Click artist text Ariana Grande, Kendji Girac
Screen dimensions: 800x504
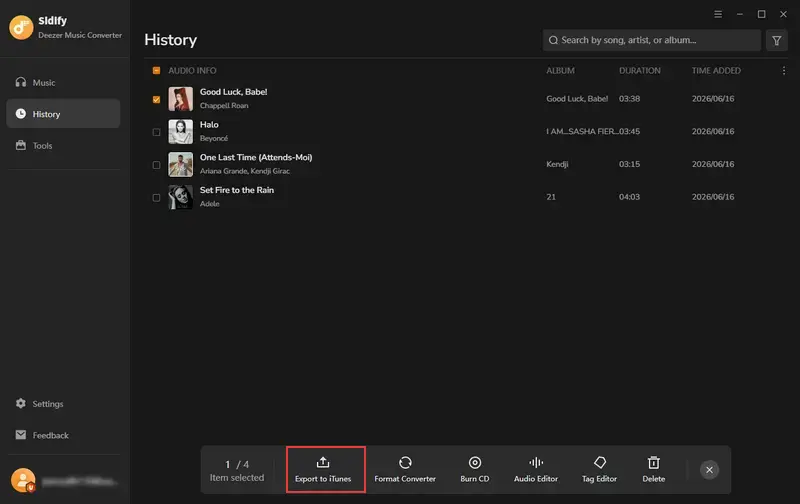click(x=245, y=171)
